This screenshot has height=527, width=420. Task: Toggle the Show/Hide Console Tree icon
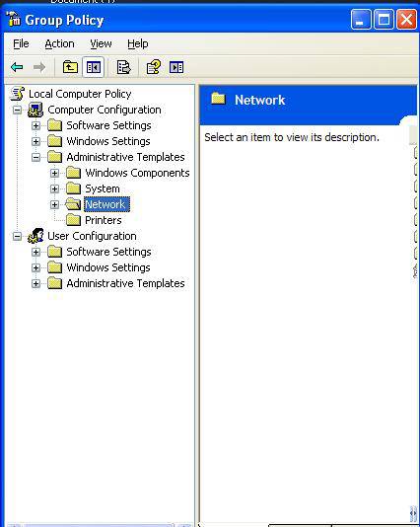click(94, 67)
